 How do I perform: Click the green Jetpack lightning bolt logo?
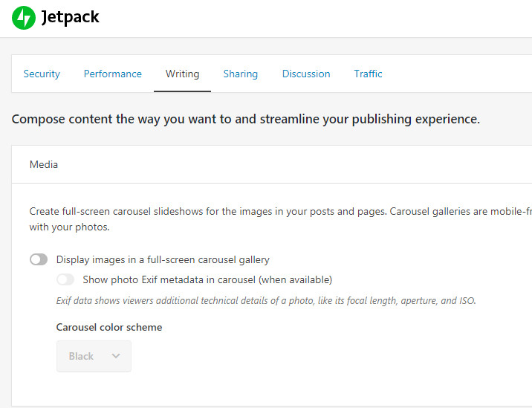[24, 18]
